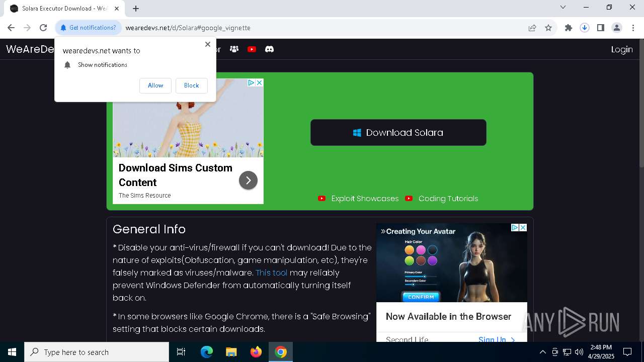This screenshot has width=644, height=362.
Task: Allow notifications from wearedevs.net
Action: 155,85
